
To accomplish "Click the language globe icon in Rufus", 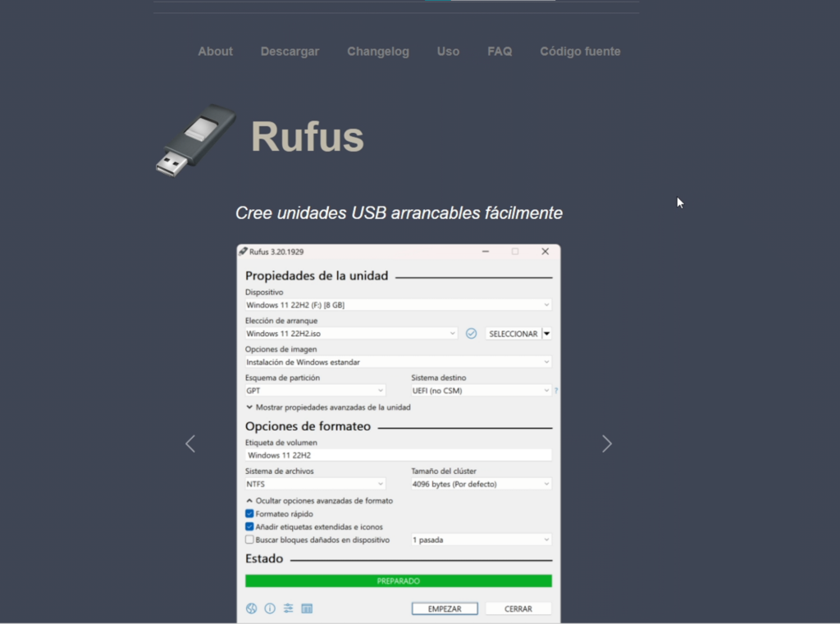I will pyautogui.click(x=251, y=608).
